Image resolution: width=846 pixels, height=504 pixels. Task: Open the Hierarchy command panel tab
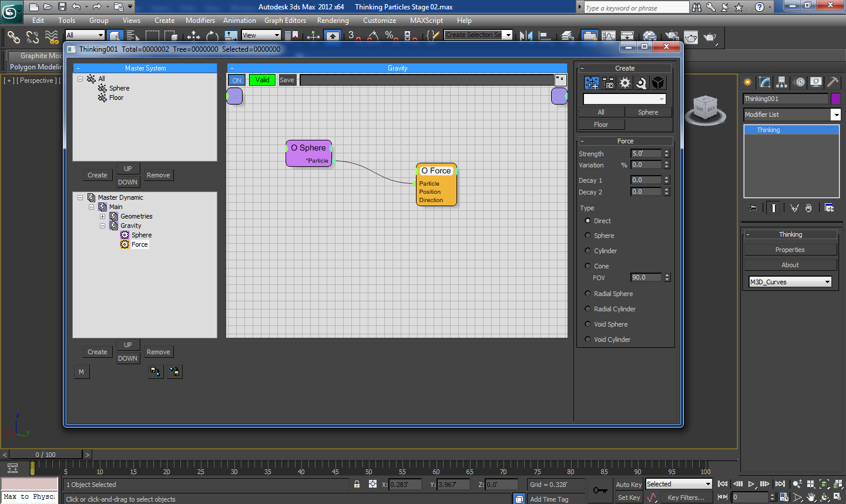coord(782,82)
